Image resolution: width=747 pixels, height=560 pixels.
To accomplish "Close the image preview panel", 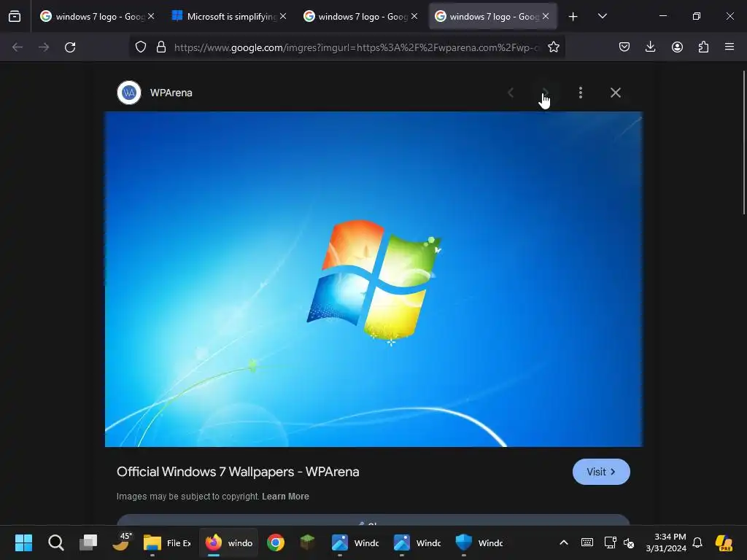I will pos(616,93).
